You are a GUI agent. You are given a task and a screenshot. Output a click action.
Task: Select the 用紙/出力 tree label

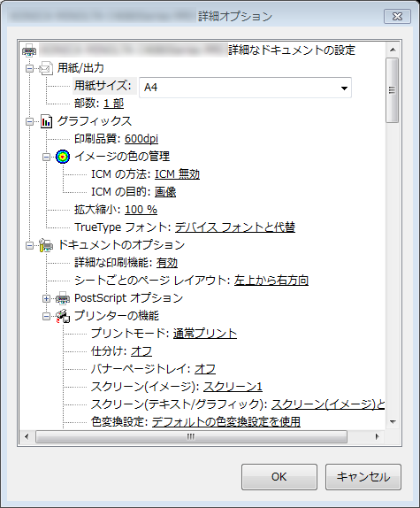[x=80, y=68]
